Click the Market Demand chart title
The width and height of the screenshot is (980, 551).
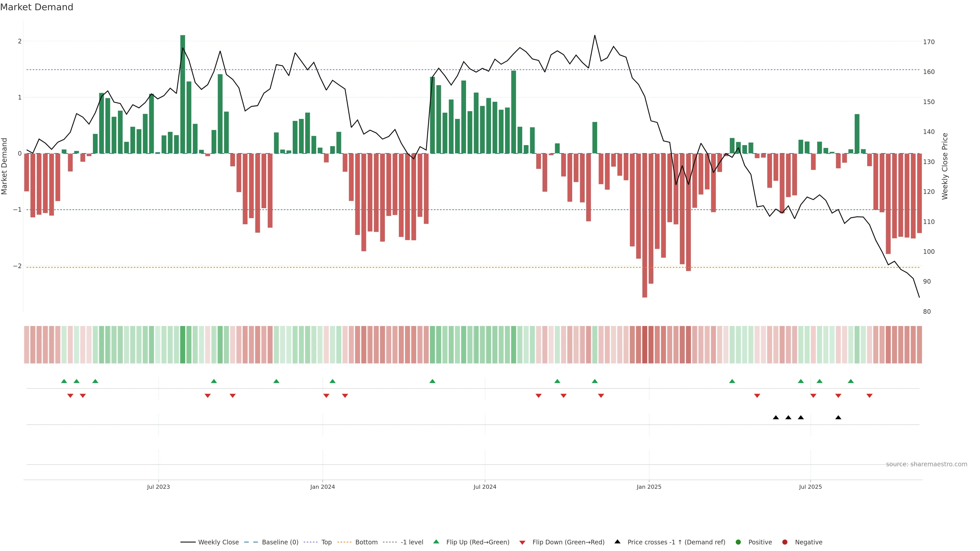[x=36, y=7]
